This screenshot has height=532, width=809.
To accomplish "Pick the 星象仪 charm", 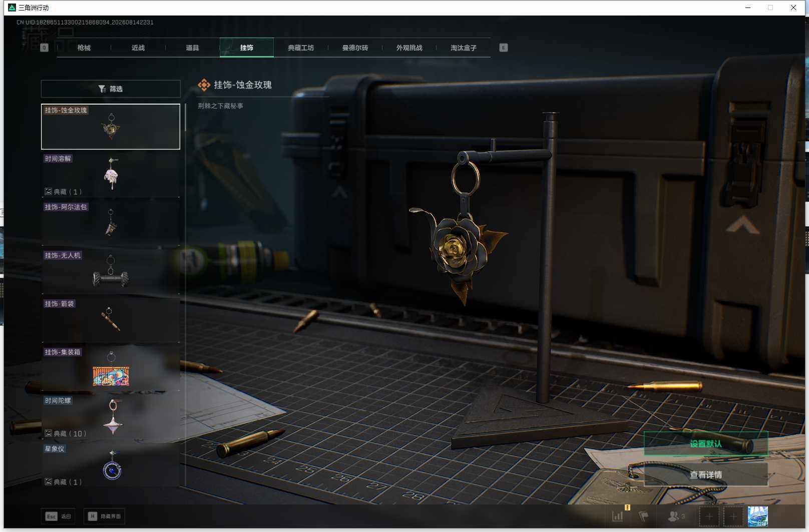I will tap(111, 465).
